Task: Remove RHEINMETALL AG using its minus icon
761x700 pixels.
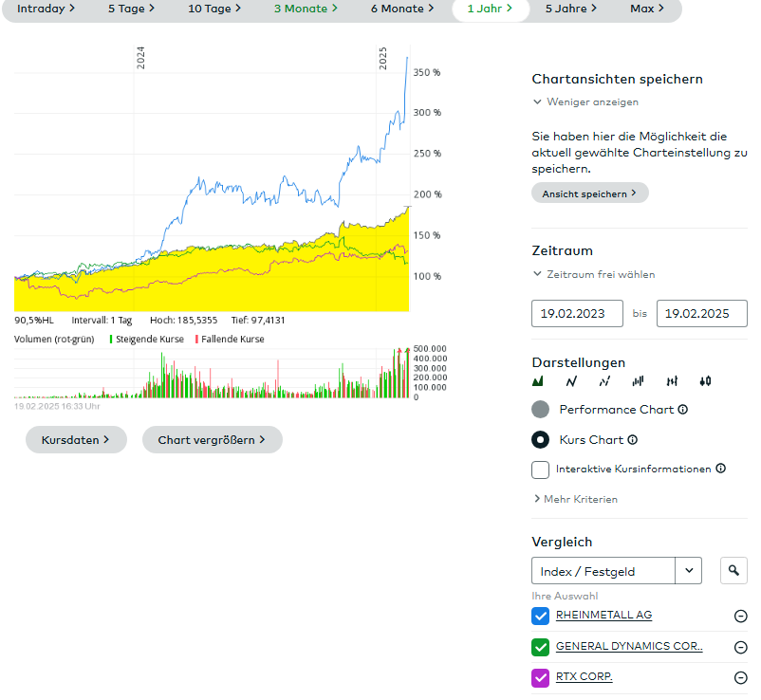Action: point(740,617)
